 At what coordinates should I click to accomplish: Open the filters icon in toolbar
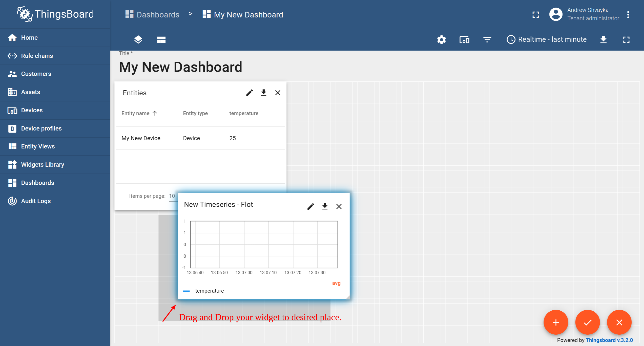487,40
